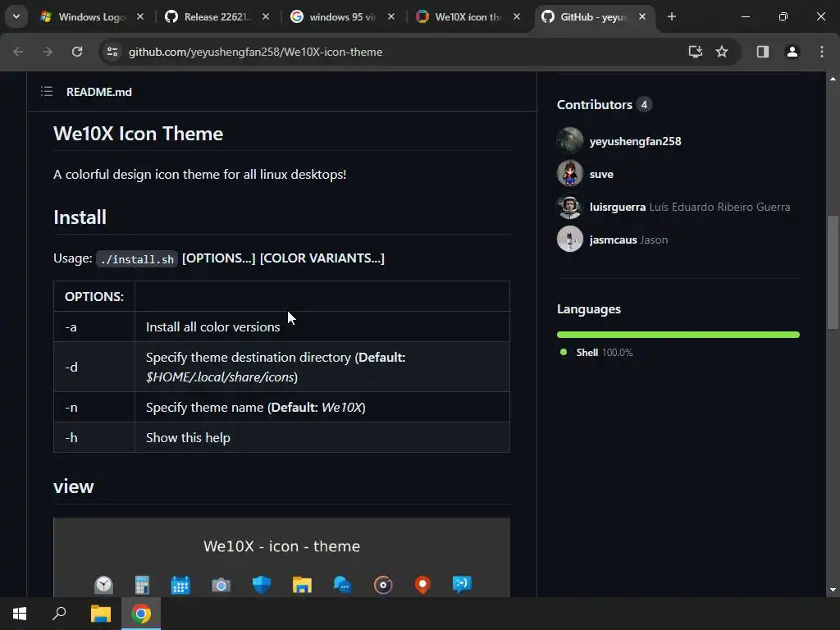Click the ./install.sh code snippet
The image size is (840, 630).
(137, 259)
